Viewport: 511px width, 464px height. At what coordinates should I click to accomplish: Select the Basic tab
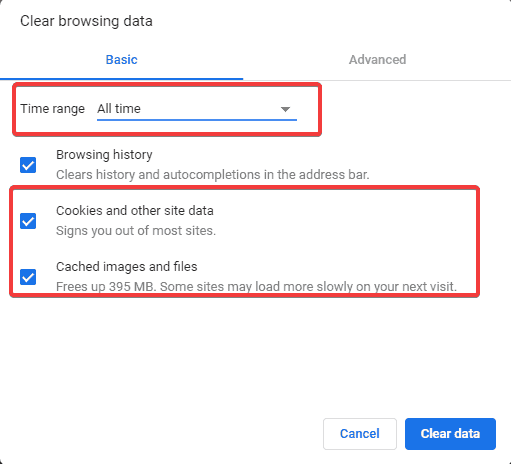[x=121, y=60]
